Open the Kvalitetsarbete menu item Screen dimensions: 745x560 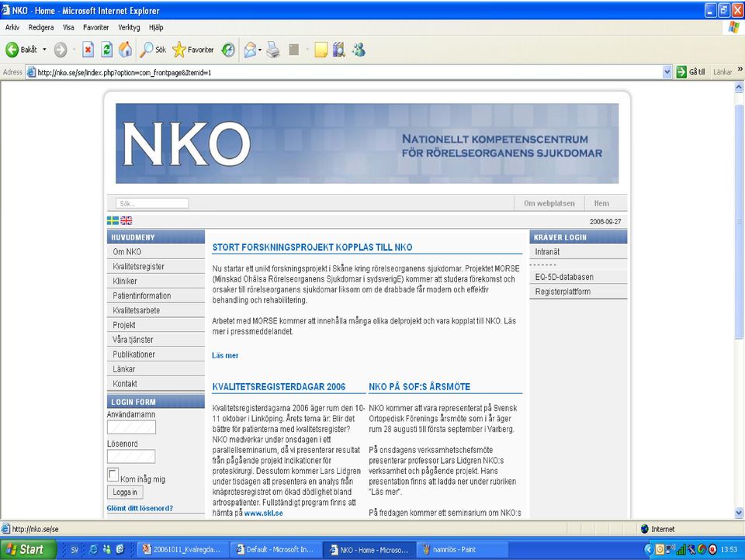(x=156, y=310)
